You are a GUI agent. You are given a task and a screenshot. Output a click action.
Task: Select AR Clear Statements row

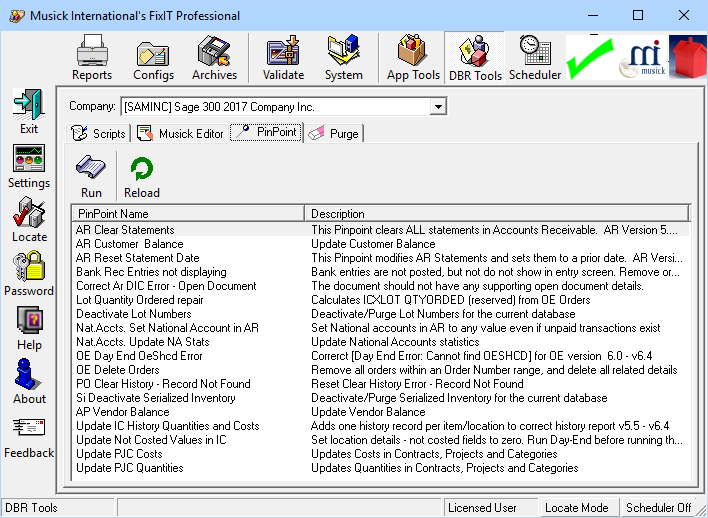click(381, 230)
